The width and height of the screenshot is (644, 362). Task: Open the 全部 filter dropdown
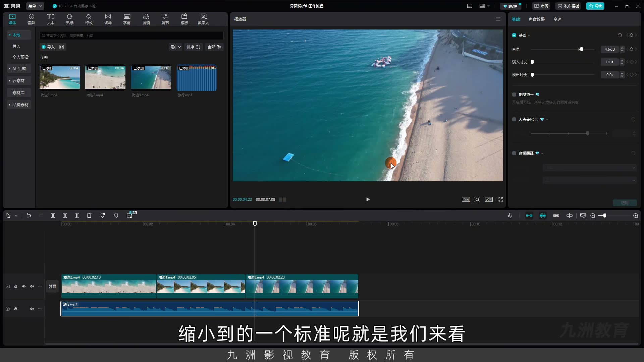point(214,47)
